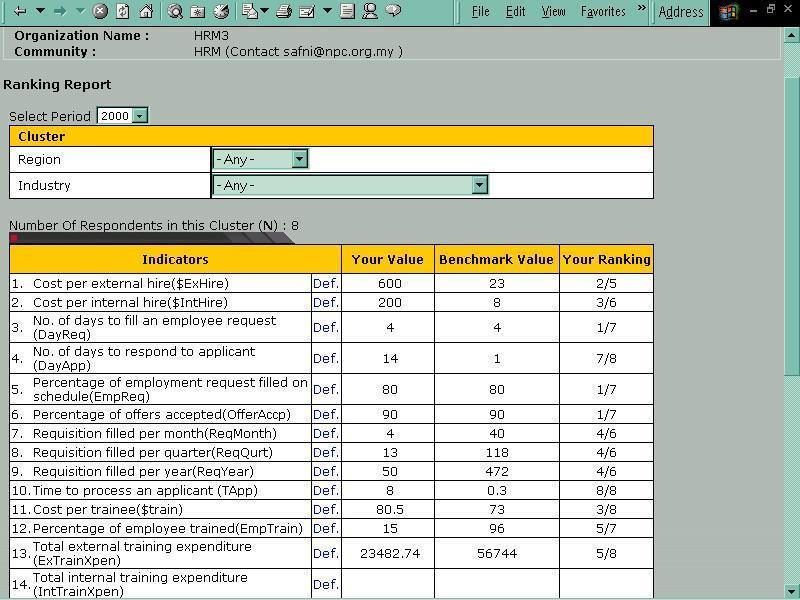800x600 pixels.
Task: Refresh the page using toolbar icon
Action: 123,12
